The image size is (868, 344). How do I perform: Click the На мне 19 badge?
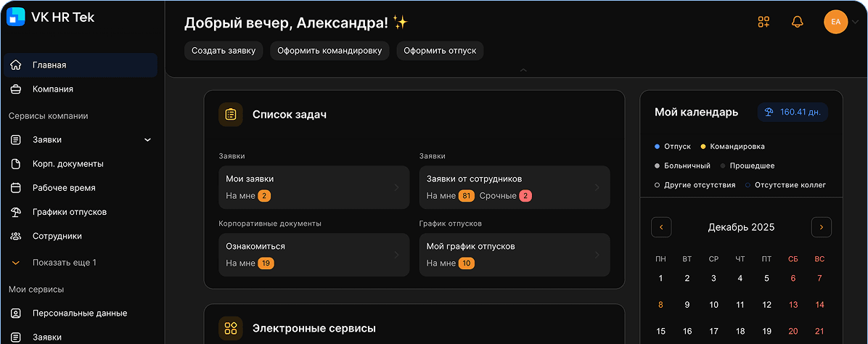(266, 263)
